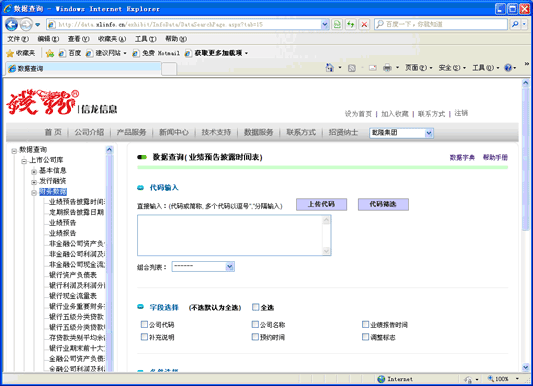Open 获取更多加载项 favorites item
Viewport: 533px width, 386px height.
point(216,53)
